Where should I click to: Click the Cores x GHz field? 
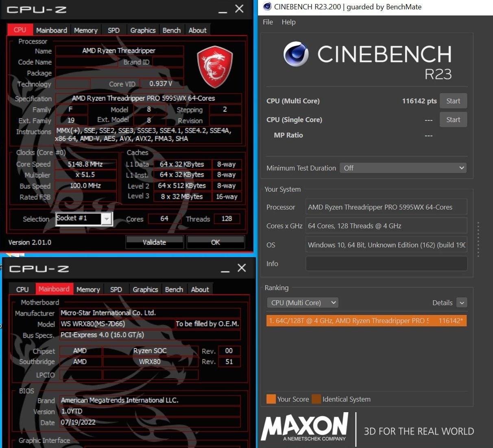pos(386,226)
